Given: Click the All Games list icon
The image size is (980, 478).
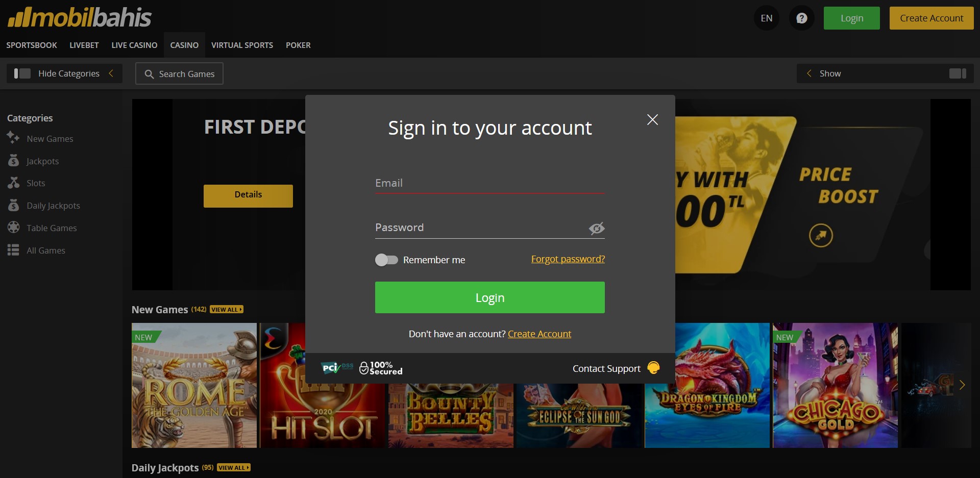Looking at the screenshot, I should point(13,250).
